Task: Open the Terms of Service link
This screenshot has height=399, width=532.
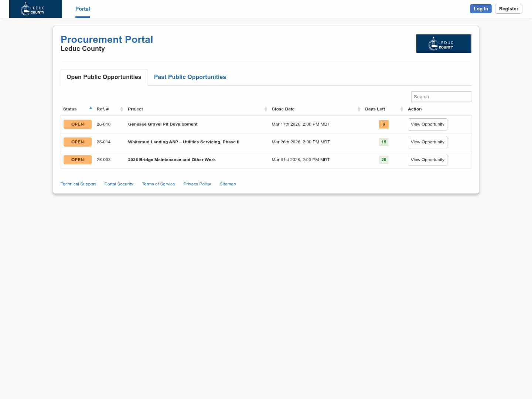Action: coord(158,184)
